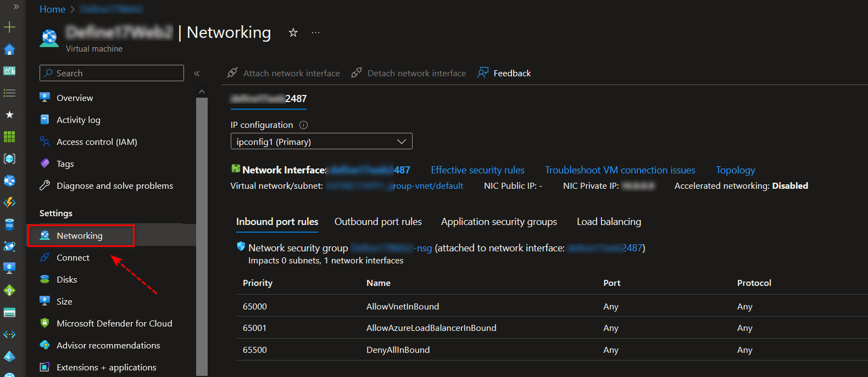This screenshot has height=377, width=868.
Task: Select the AllowVnetInBound rule row
Action: (x=552, y=306)
